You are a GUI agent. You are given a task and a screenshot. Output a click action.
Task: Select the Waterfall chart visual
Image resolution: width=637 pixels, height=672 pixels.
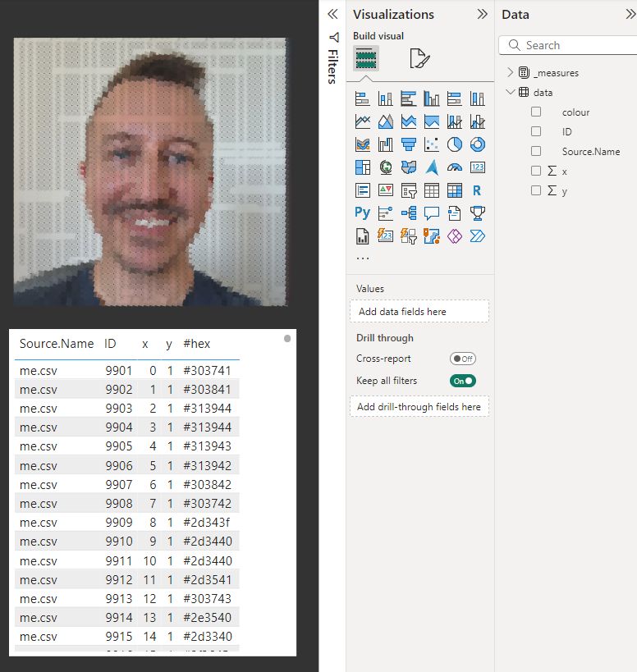[x=385, y=144]
